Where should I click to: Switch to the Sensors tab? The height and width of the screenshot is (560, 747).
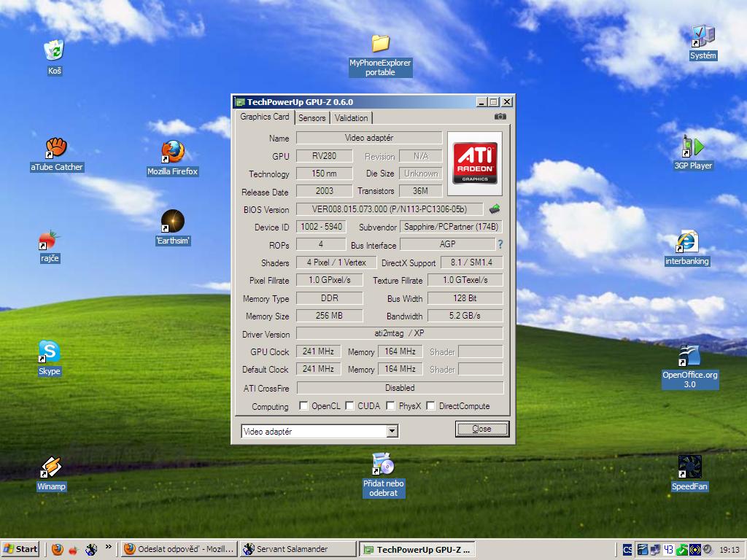(312, 117)
